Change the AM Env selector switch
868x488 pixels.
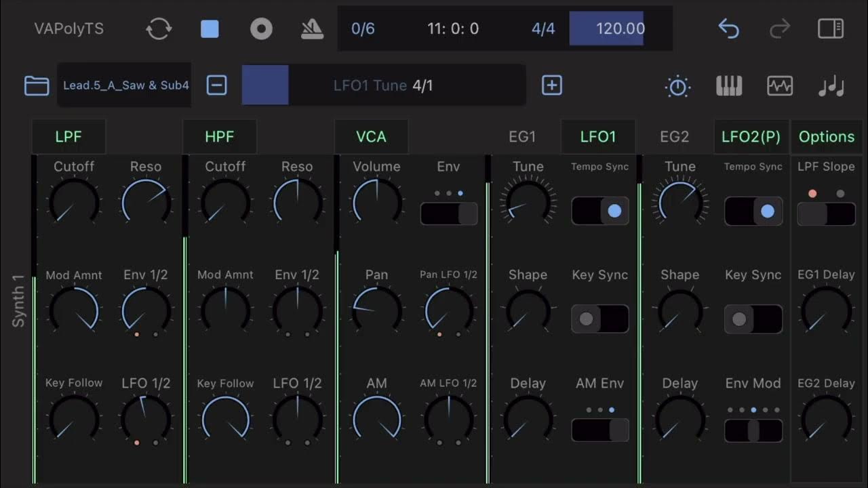600,430
